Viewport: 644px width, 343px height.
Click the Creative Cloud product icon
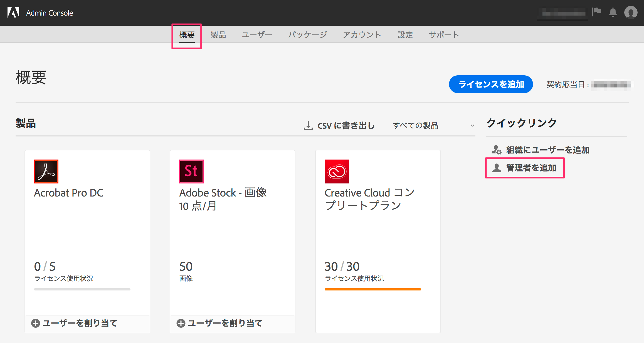click(x=337, y=171)
